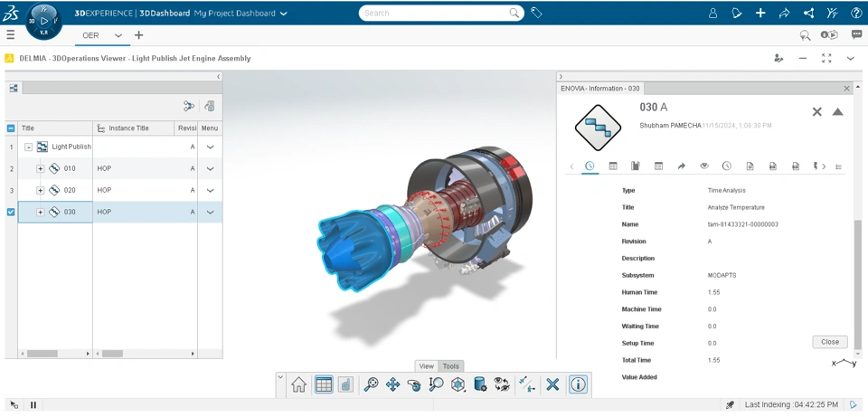Switch to the Tools tab

point(450,366)
